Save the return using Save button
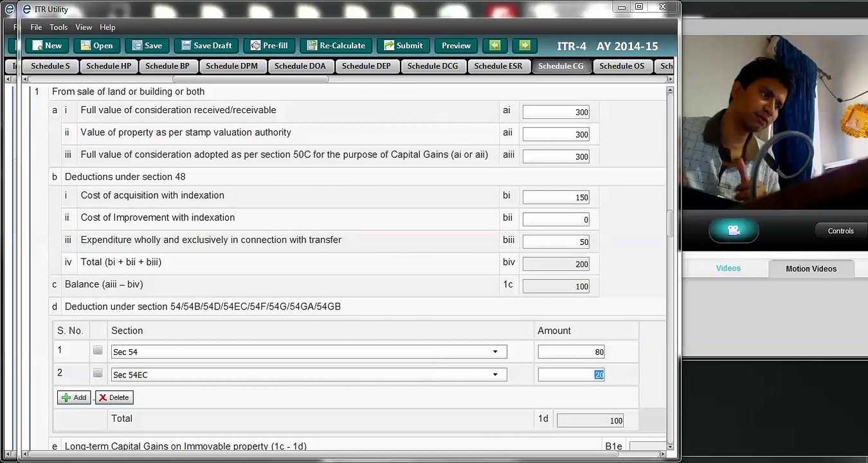This screenshot has width=868, height=463. click(x=146, y=46)
